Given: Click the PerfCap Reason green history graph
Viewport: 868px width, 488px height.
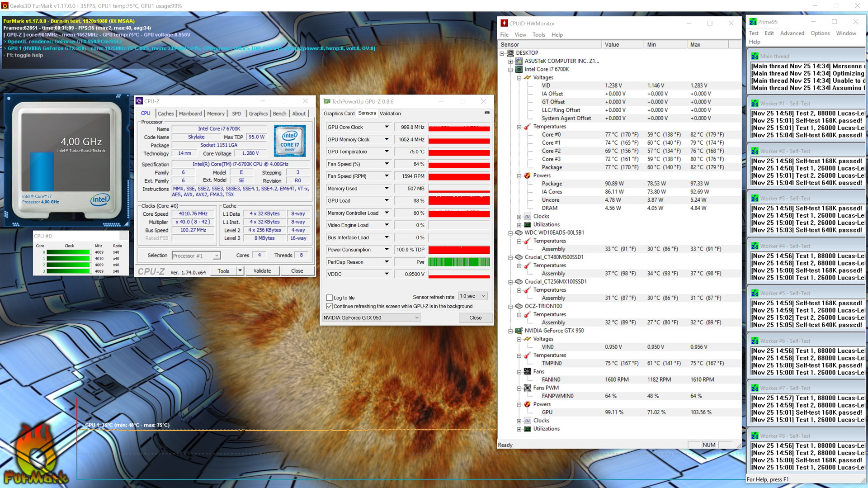Looking at the screenshot, I should coord(459,262).
